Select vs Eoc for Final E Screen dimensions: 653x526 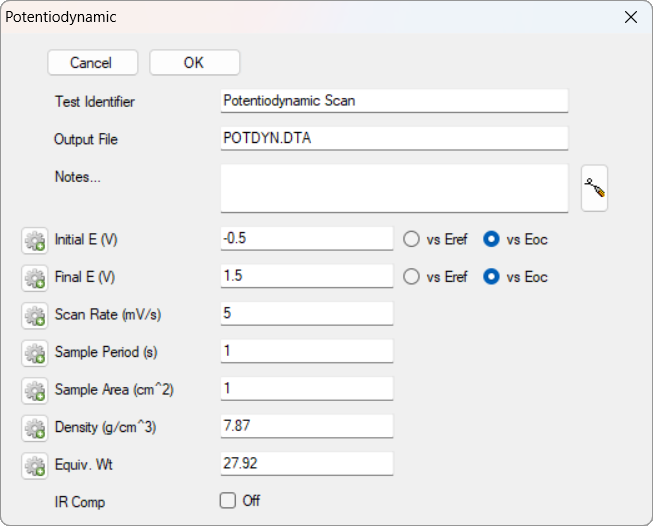pos(491,277)
